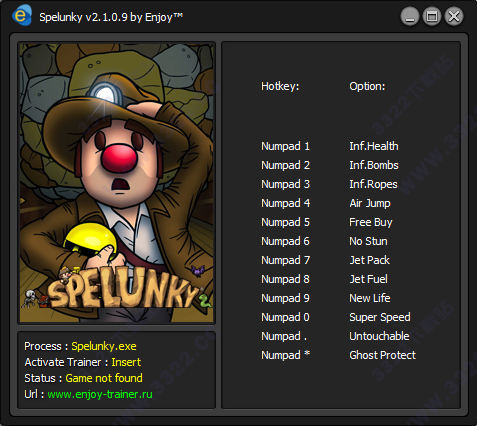The image size is (477, 426).
Task: Maximize the trainer window
Action: [432, 16]
